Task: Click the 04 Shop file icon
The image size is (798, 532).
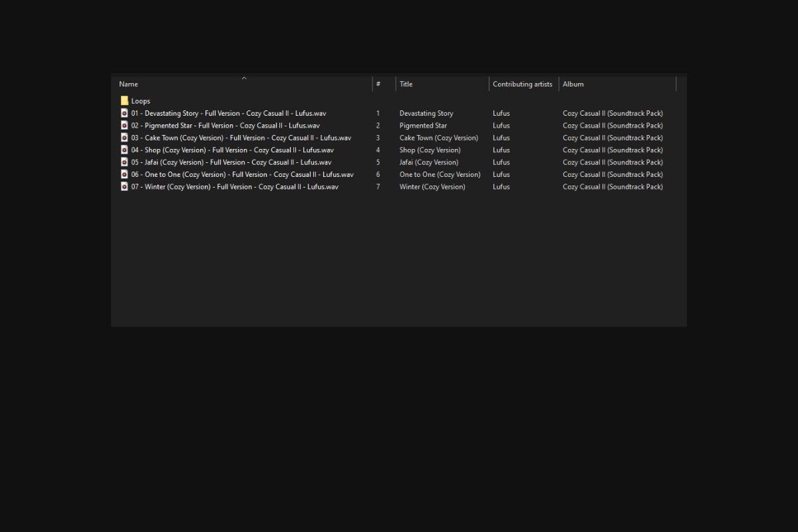Action: pos(124,150)
